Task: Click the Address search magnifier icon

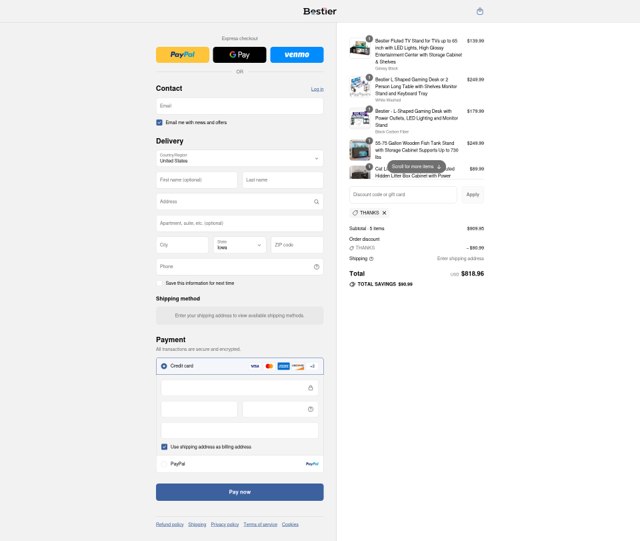Action: (316, 202)
